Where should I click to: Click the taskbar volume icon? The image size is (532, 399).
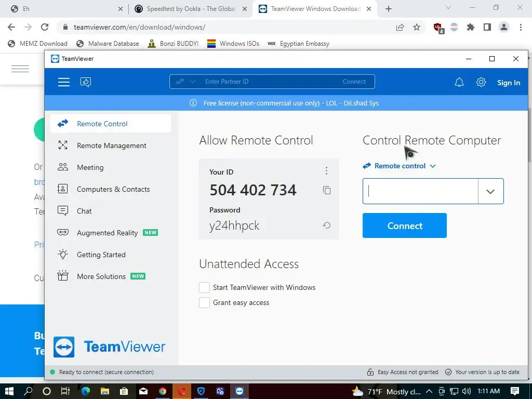click(466, 391)
